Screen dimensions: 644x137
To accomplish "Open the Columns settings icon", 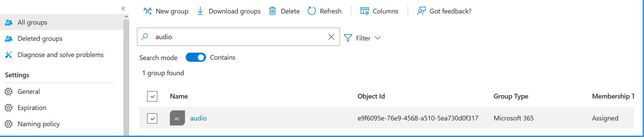I will 365,11.
